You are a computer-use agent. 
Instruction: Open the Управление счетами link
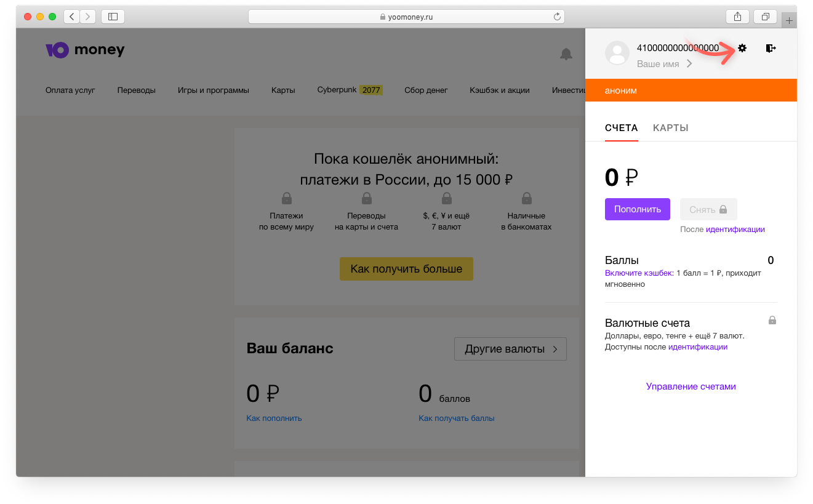[x=691, y=386]
